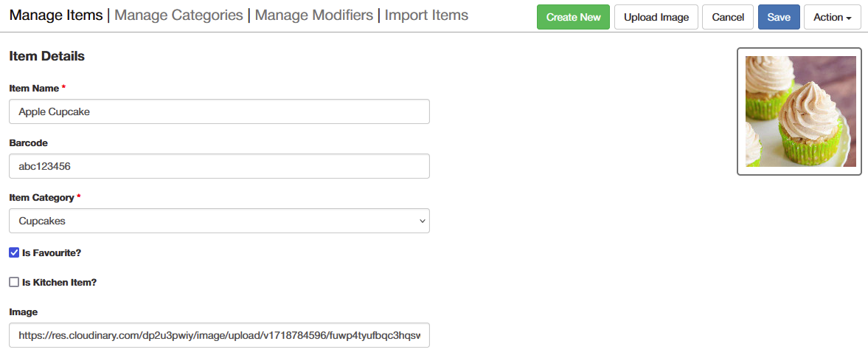Click the cupcake image thumbnail preview

click(799, 111)
